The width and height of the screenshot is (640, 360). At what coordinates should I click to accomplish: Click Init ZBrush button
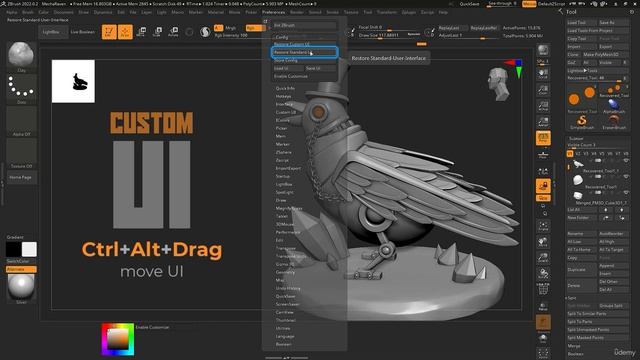tap(304, 25)
